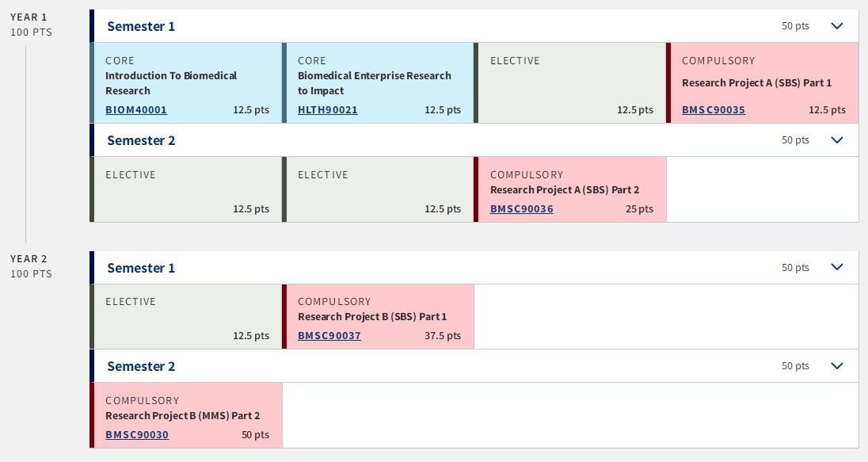Click Research Project A (SBS) Part 1 title

tap(756, 83)
